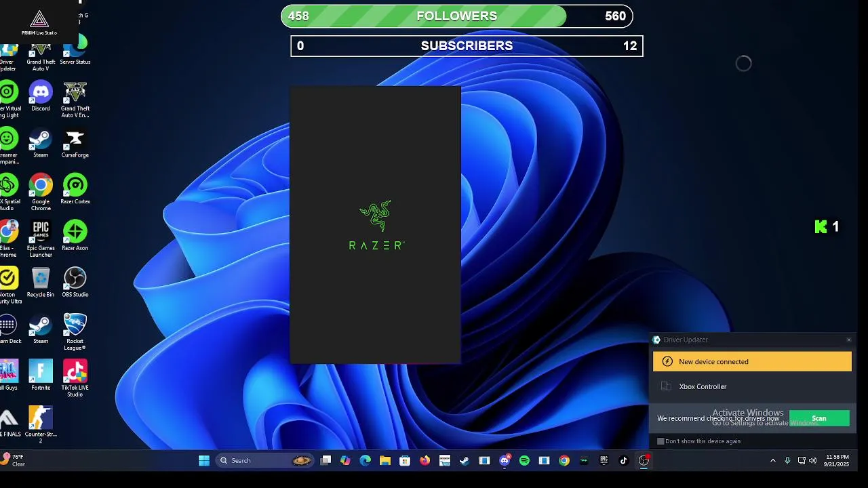The image size is (868, 488).
Task: Launch Razer Cortex from the desktop
Action: (x=75, y=190)
